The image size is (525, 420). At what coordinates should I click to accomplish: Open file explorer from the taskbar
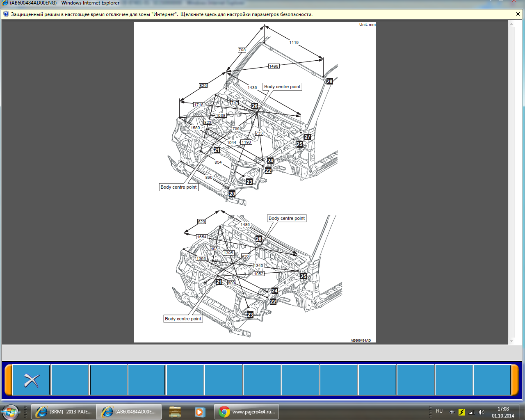175,412
